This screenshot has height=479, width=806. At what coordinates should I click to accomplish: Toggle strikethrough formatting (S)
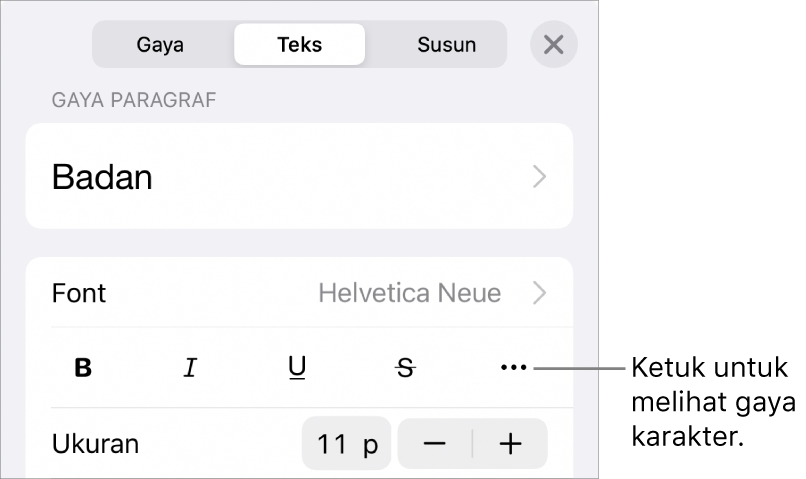pos(405,368)
